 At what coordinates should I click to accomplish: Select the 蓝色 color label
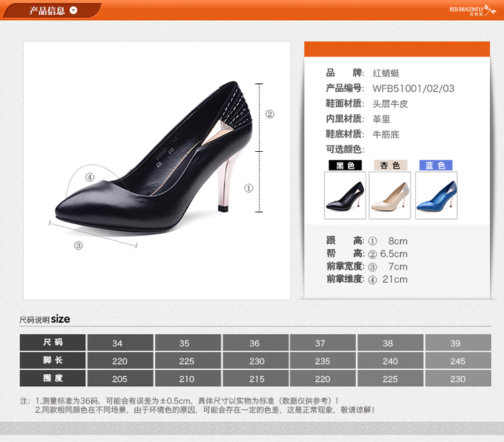(x=435, y=165)
